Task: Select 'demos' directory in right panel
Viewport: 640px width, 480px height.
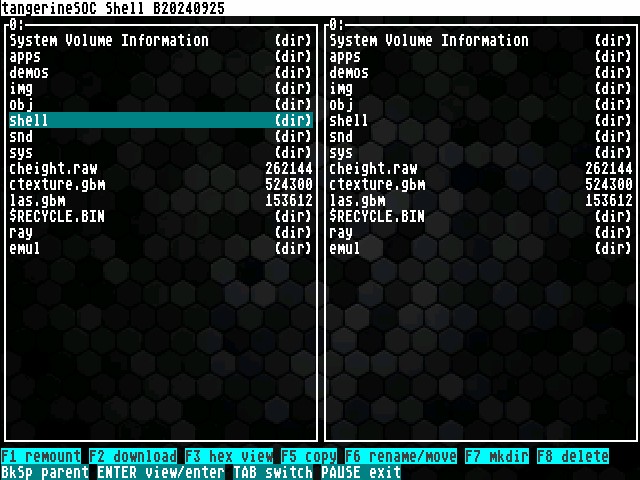Action: [481, 72]
